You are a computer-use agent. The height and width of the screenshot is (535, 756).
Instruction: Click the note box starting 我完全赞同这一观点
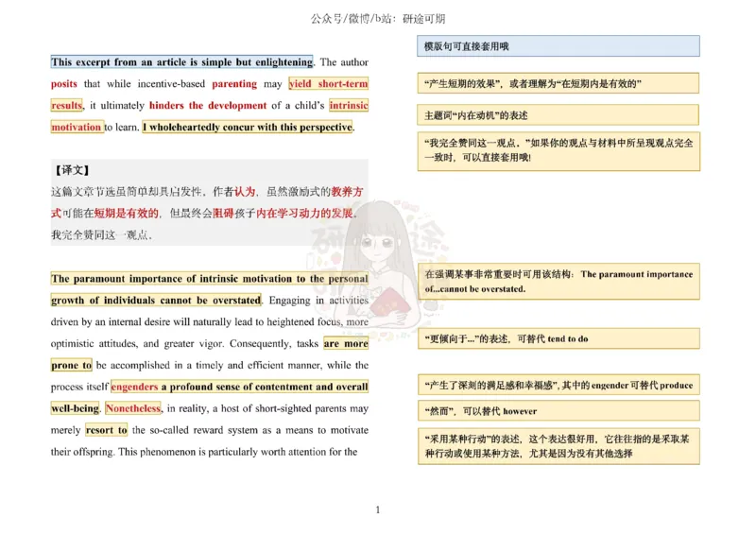click(558, 151)
